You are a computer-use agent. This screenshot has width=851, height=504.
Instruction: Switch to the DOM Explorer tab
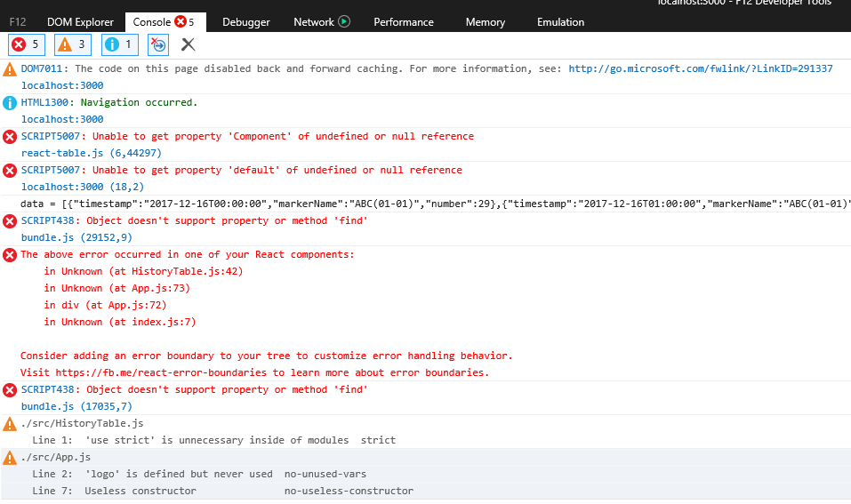80,22
